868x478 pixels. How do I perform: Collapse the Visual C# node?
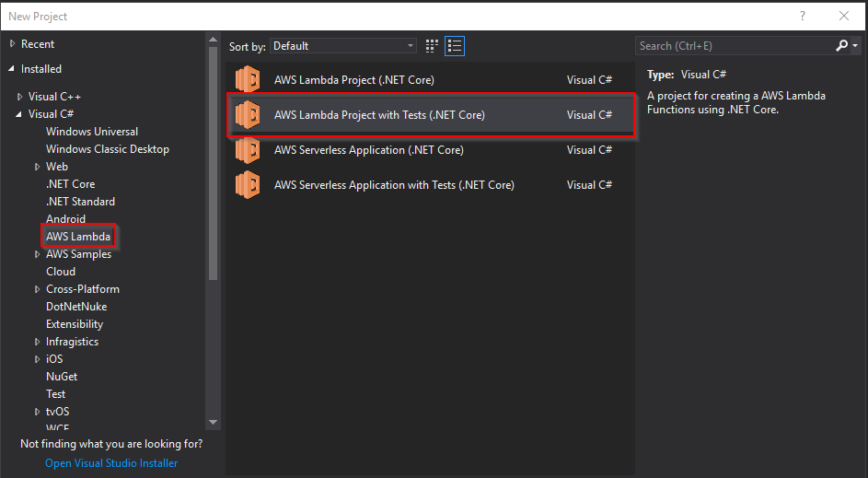point(18,114)
